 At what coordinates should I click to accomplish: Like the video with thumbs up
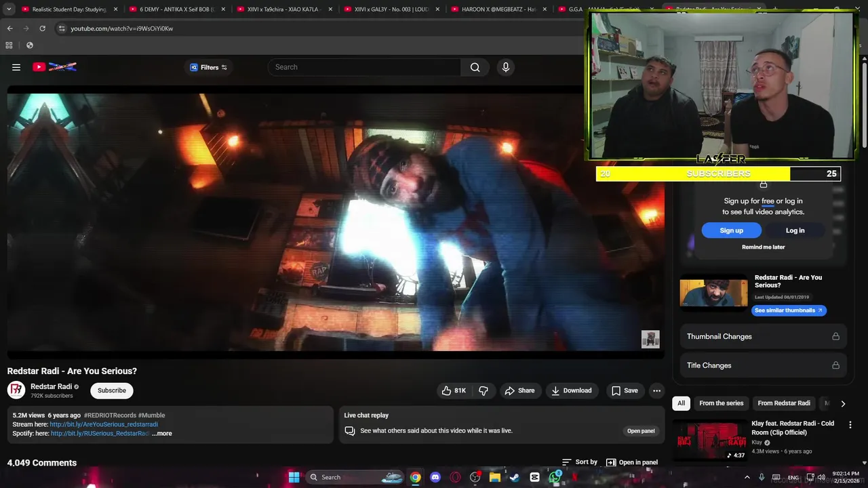pyautogui.click(x=454, y=390)
